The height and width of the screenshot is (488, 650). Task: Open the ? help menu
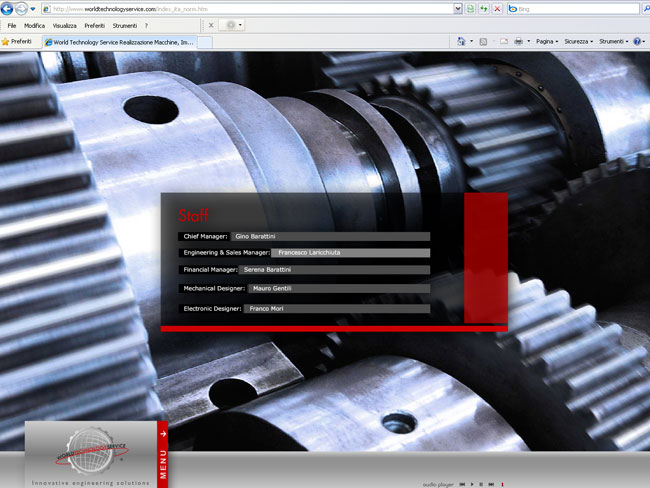146,26
